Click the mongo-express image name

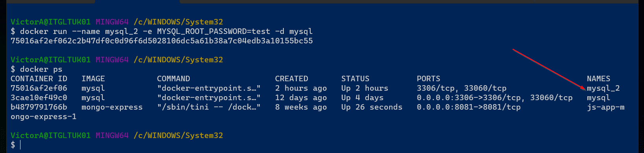coord(112,107)
